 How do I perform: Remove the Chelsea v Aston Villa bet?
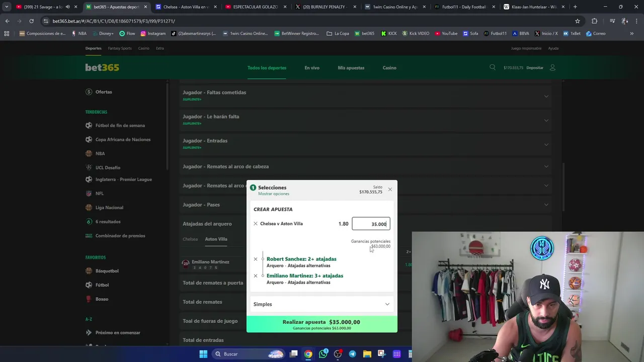click(256, 224)
